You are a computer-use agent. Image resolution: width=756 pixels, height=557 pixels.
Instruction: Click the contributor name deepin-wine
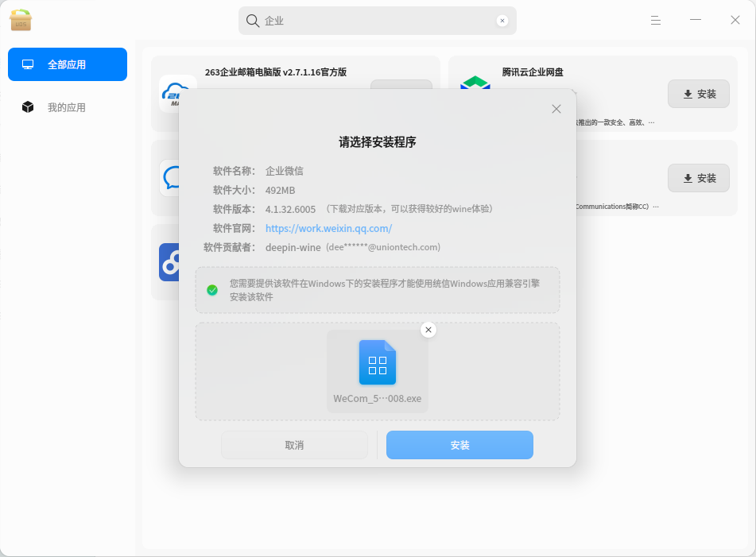[x=293, y=248]
